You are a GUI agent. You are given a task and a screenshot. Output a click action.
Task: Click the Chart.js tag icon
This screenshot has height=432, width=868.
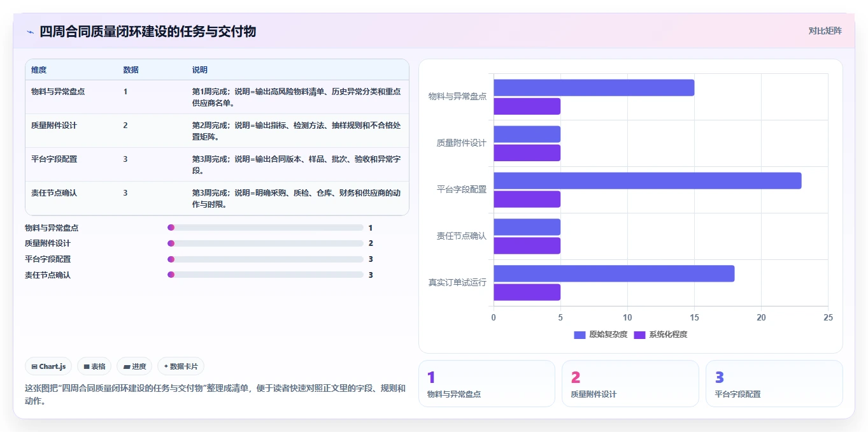(x=34, y=366)
